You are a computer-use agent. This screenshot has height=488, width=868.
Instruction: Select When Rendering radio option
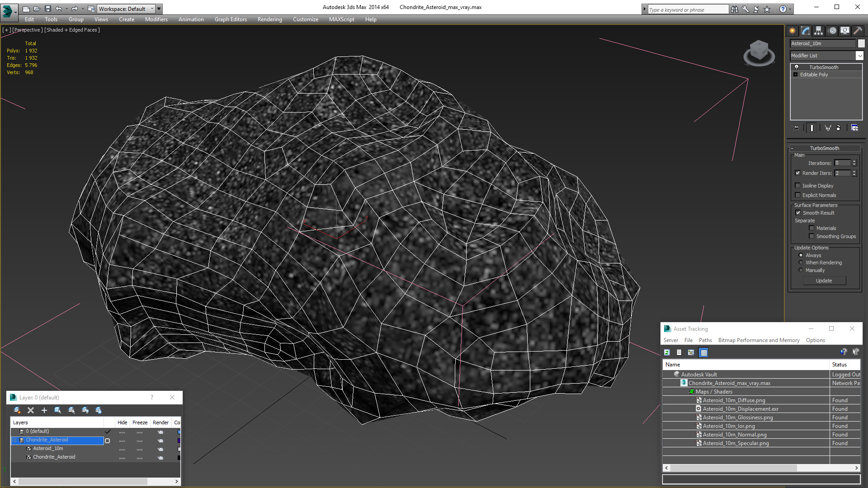coord(801,263)
